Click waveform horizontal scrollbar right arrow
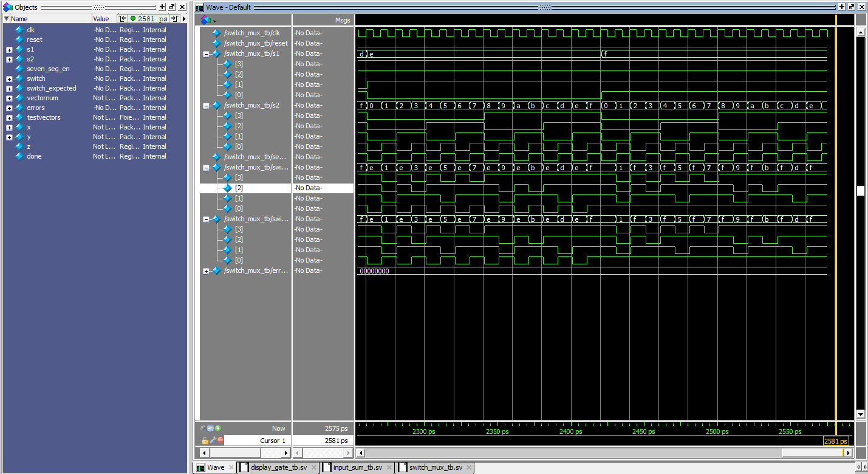The width and height of the screenshot is (868, 474). click(x=849, y=453)
